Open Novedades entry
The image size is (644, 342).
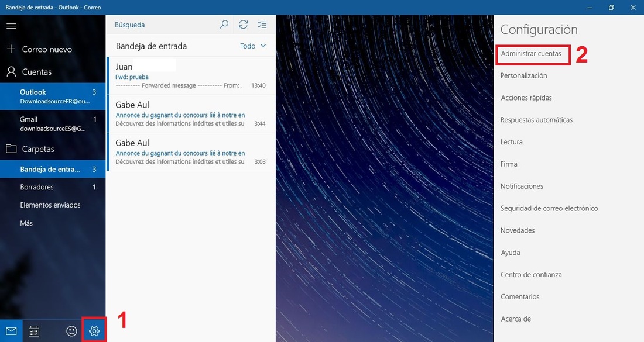518,230
